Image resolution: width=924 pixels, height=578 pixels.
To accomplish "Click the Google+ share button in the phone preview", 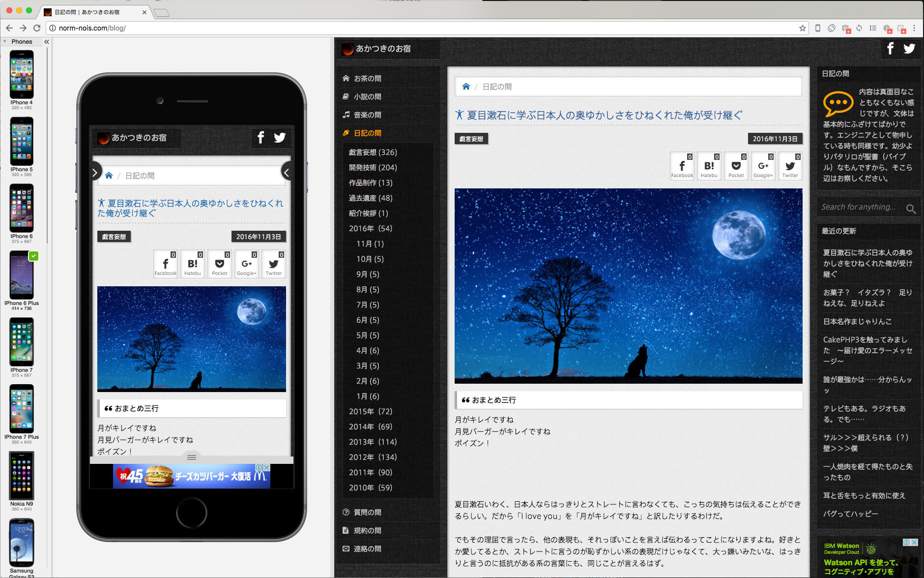I will click(247, 265).
